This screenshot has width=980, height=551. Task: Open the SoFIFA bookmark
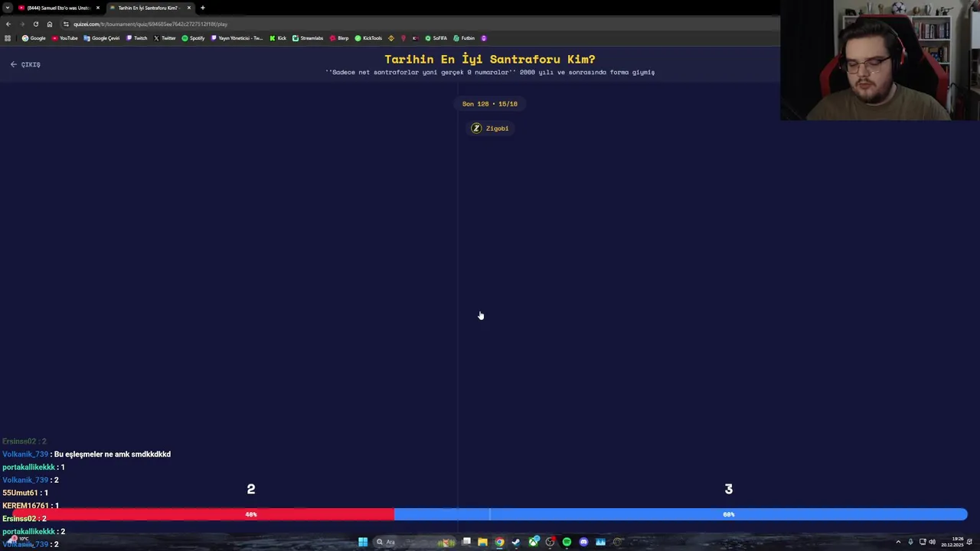tap(436, 38)
